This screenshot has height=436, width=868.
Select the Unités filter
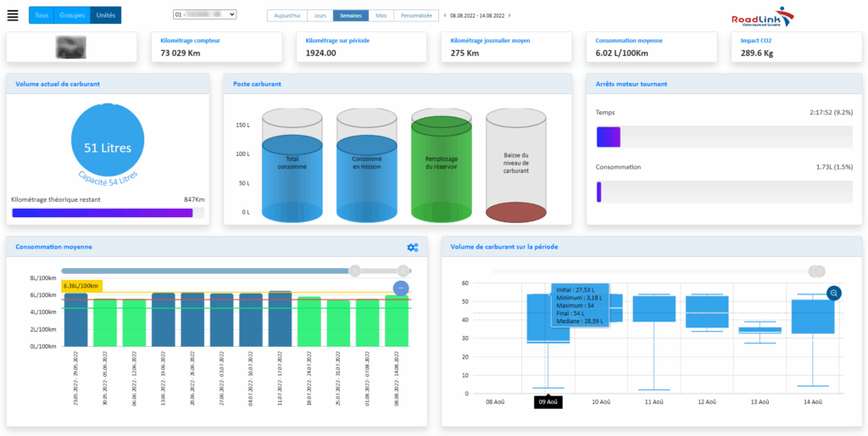point(105,15)
